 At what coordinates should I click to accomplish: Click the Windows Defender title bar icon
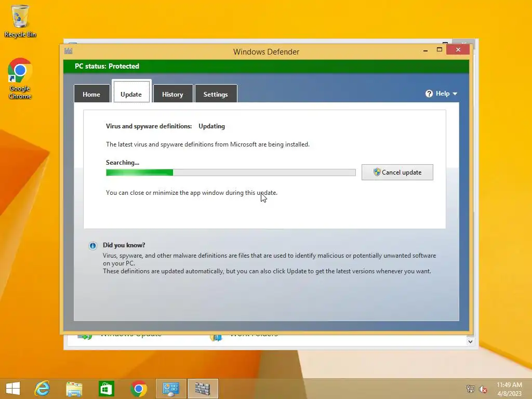coord(68,51)
